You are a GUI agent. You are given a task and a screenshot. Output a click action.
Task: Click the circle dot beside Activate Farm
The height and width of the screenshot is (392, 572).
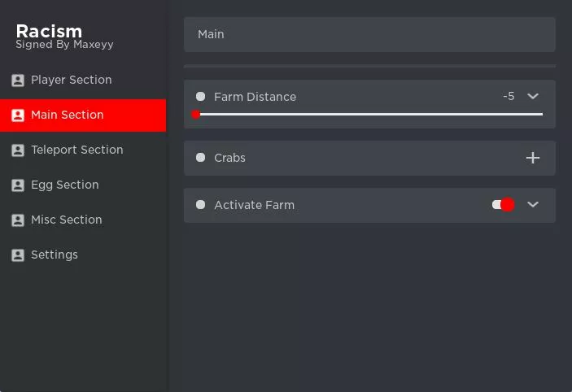coord(200,205)
